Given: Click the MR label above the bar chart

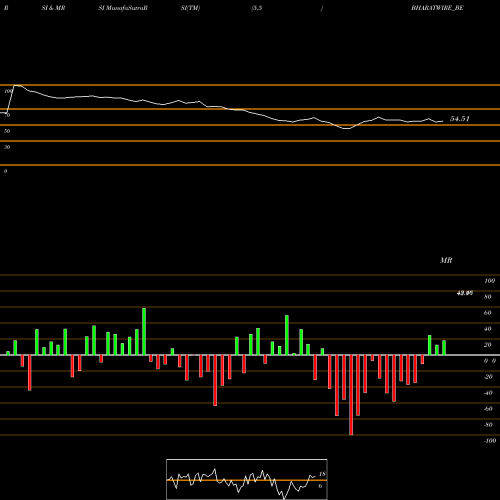Looking at the screenshot, I should (x=446, y=260).
